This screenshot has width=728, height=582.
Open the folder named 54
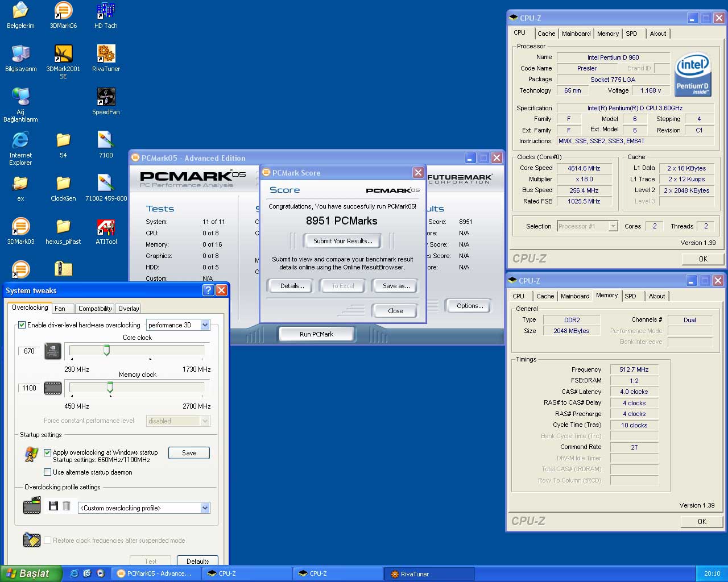[63, 145]
